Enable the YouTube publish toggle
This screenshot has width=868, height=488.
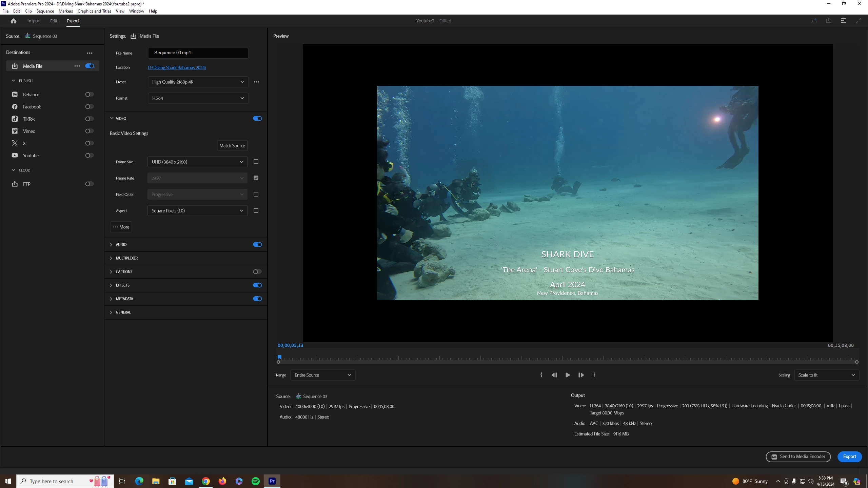click(89, 156)
